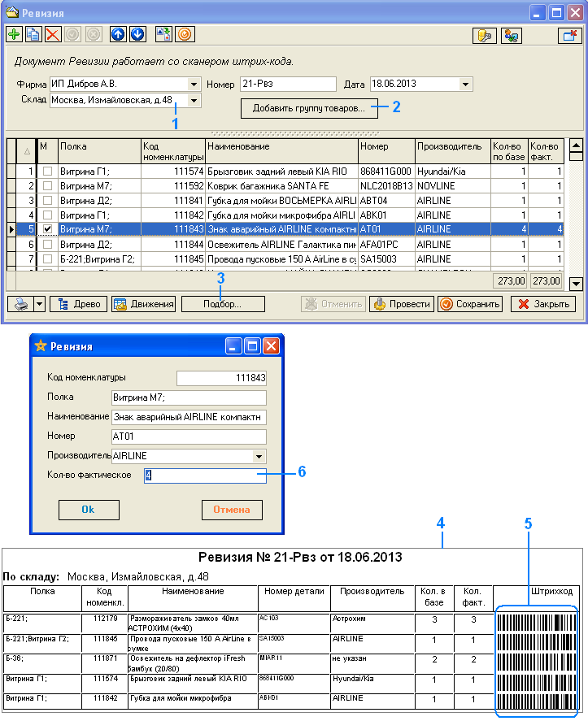Click the window with red X icon
The image size is (588, 721).
(570, 36)
